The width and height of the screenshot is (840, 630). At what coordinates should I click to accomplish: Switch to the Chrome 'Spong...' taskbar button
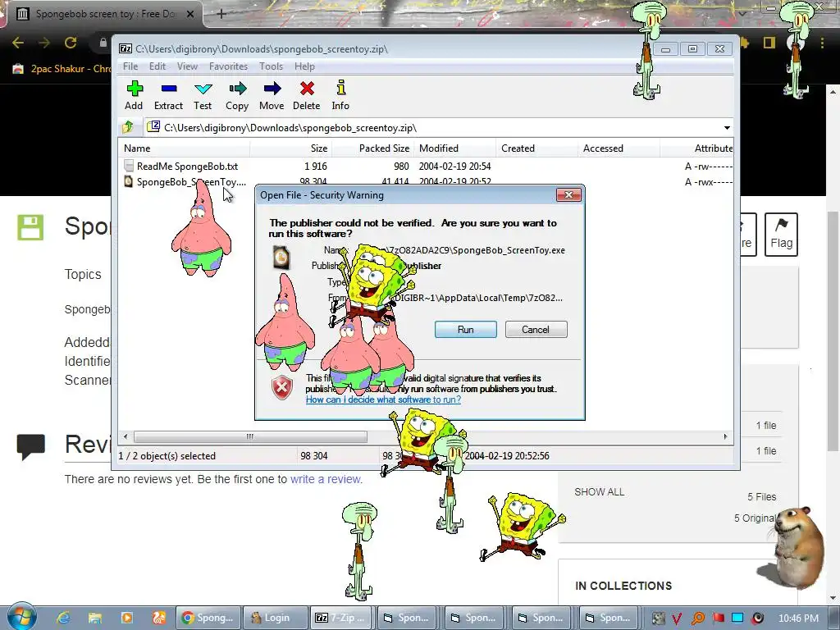[208, 618]
